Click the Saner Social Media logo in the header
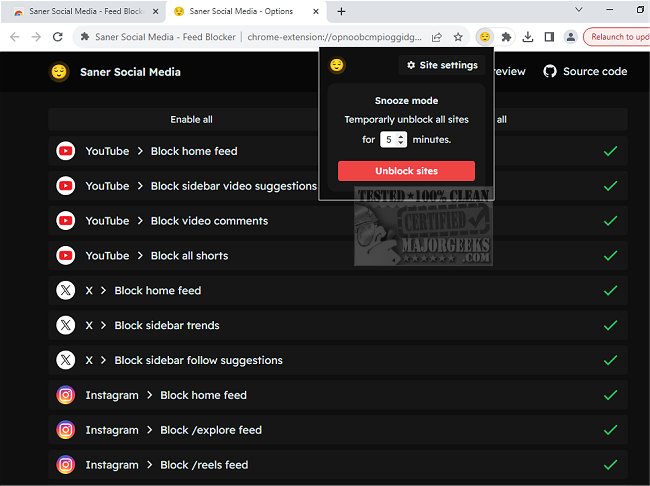This screenshot has height=486, width=650. point(59,72)
